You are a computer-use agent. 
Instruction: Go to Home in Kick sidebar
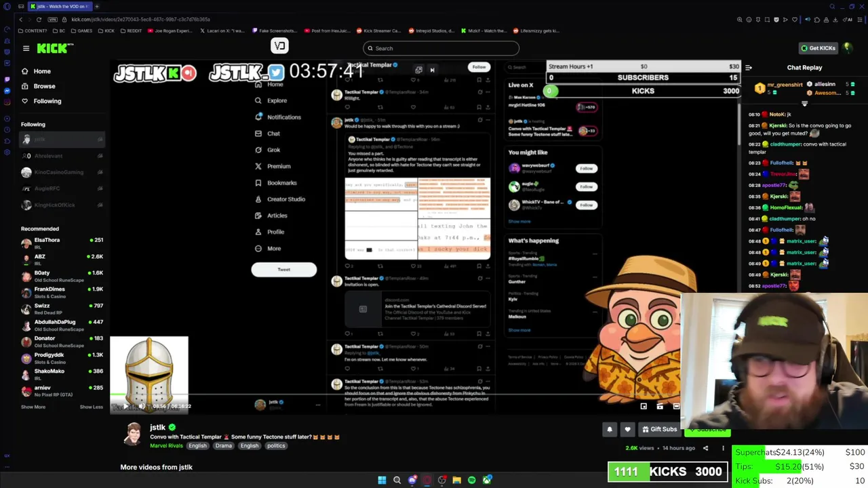(x=36, y=71)
